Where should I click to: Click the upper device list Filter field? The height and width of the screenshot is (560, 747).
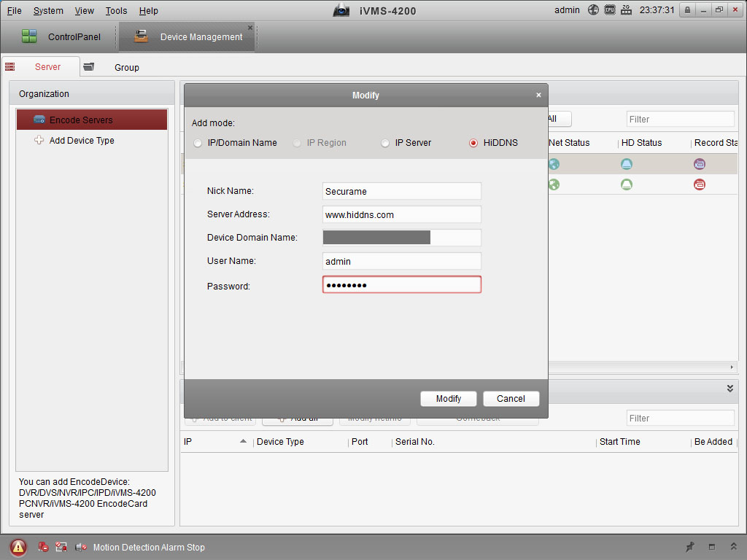click(x=681, y=119)
